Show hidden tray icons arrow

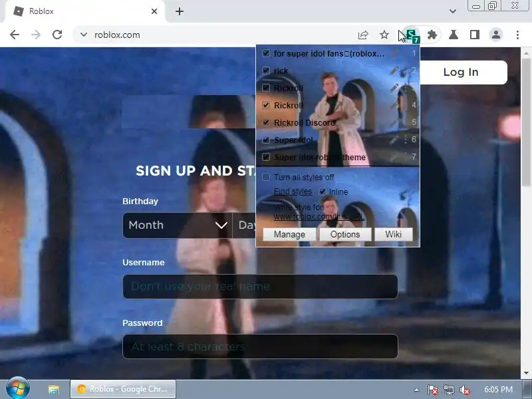point(416,390)
